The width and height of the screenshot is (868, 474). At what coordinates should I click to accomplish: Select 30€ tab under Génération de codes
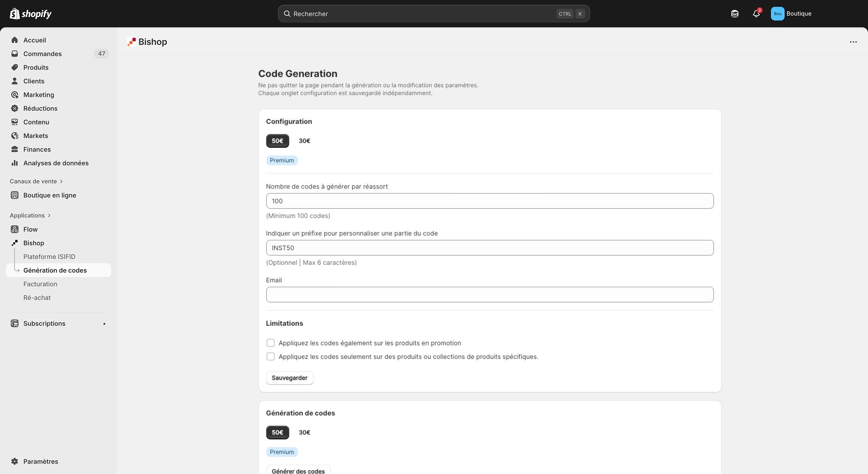[x=304, y=433]
